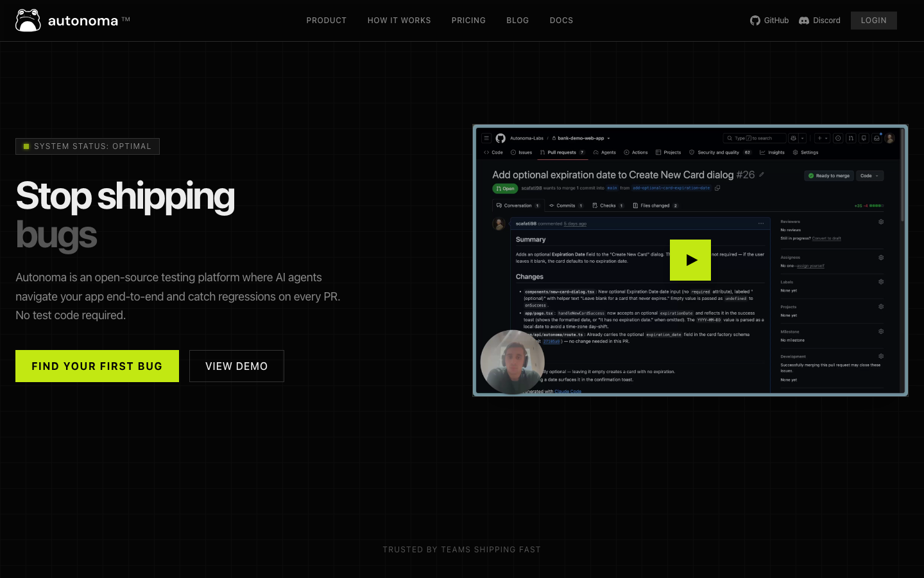Join the Discord community link

coord(819,21)
